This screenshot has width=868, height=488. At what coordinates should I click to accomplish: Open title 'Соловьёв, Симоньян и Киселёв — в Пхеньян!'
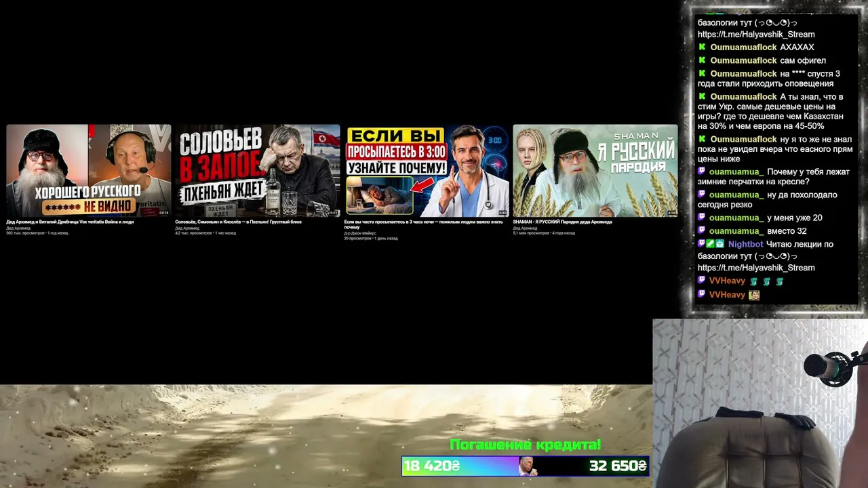(x=238, y=222)
